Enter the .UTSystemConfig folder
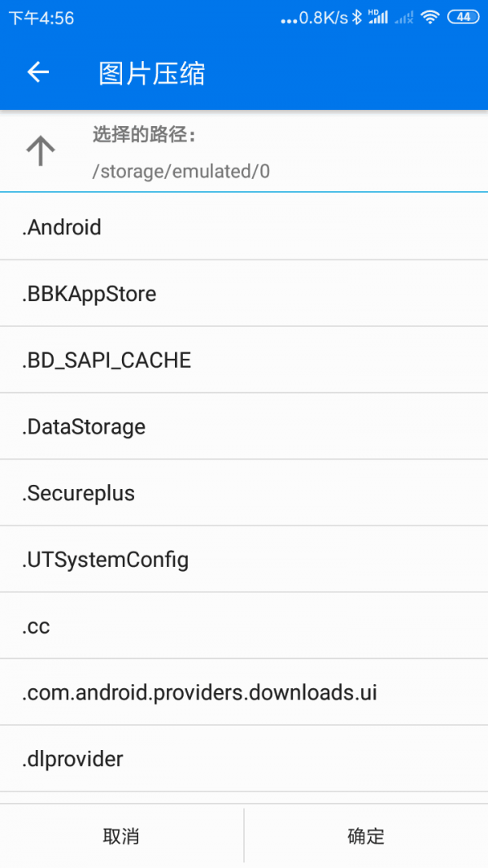 pyautogui.click(x=244, y=560)
